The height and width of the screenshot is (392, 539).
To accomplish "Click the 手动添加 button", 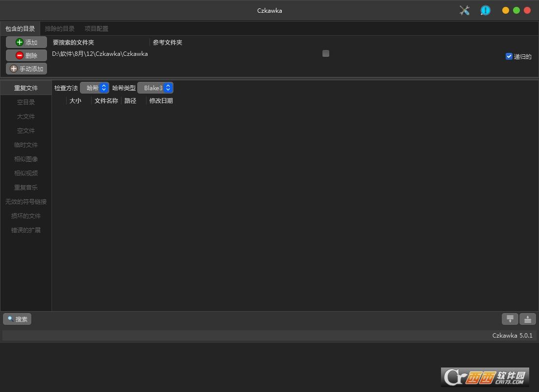I will click(26, 69).
